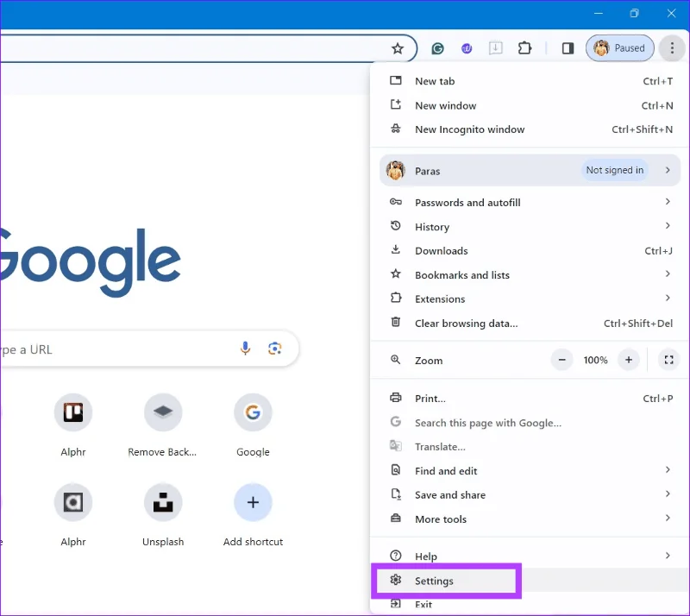Screen dimensions: 690x616
Task: Expand the Save and share chevron
Action: (668, 494)
